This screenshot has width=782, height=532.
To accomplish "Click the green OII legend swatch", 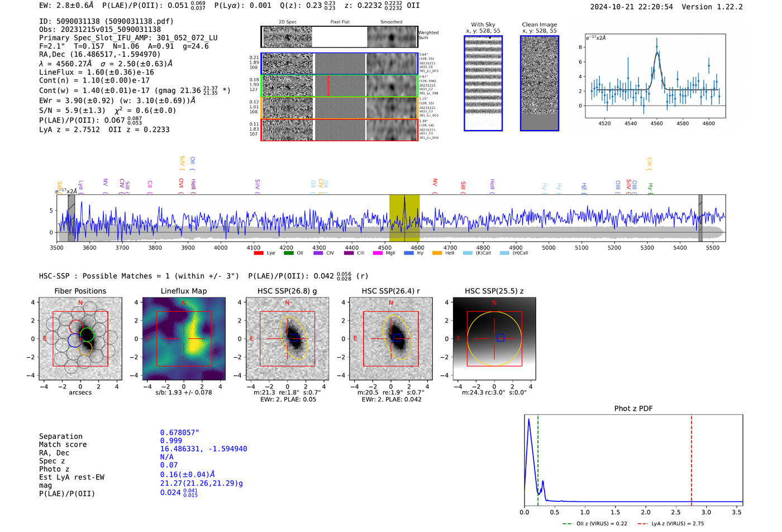I will point(288,253).
